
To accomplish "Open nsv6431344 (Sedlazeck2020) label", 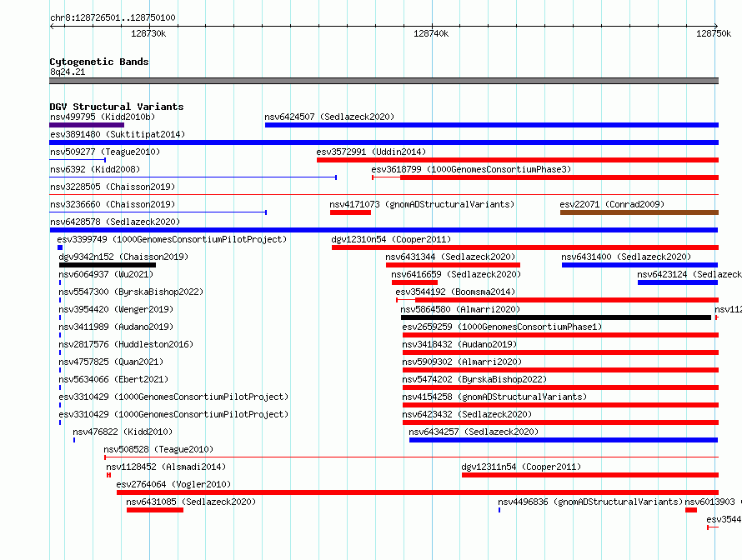I will pos(450,257).
